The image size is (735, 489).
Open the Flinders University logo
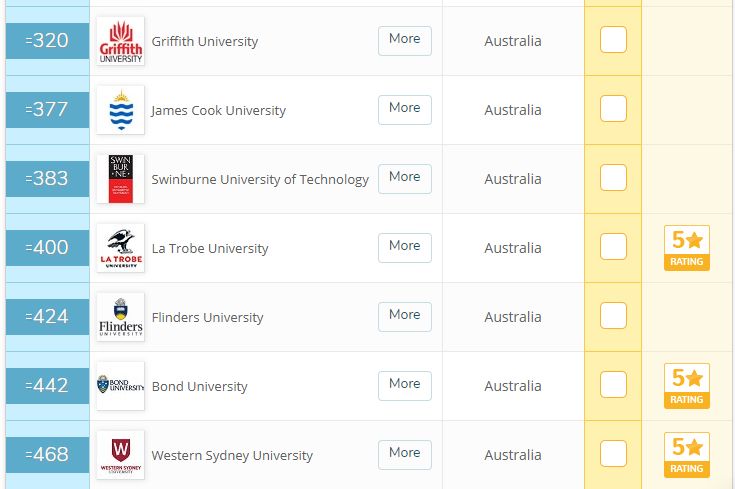click(x=120, y=316)
